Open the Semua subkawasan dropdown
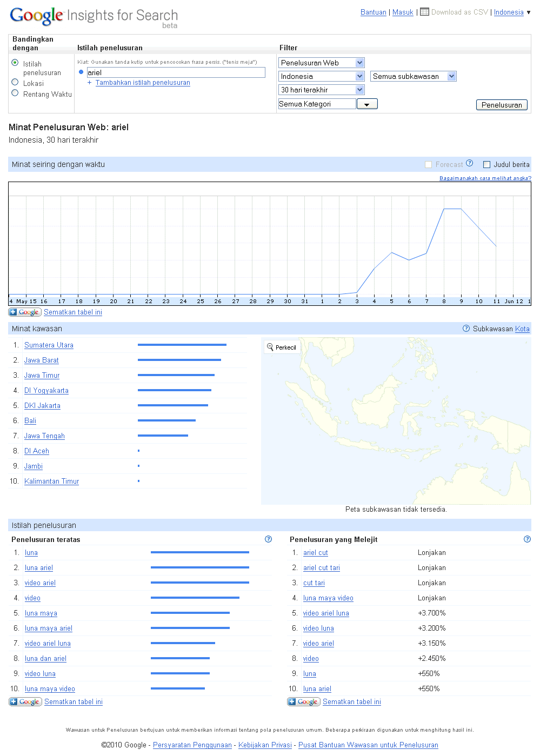540x756 pixels. coord(414,76)
